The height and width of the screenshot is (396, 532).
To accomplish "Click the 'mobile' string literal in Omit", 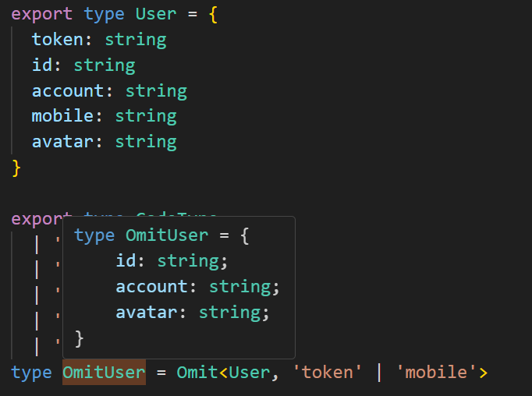I will [x=436, y=373].
